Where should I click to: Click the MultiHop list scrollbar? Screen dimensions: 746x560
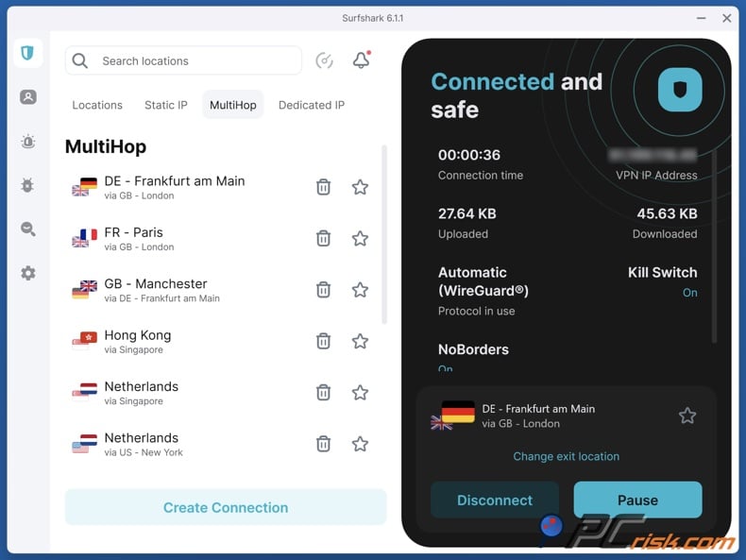[x=383, y=236]
